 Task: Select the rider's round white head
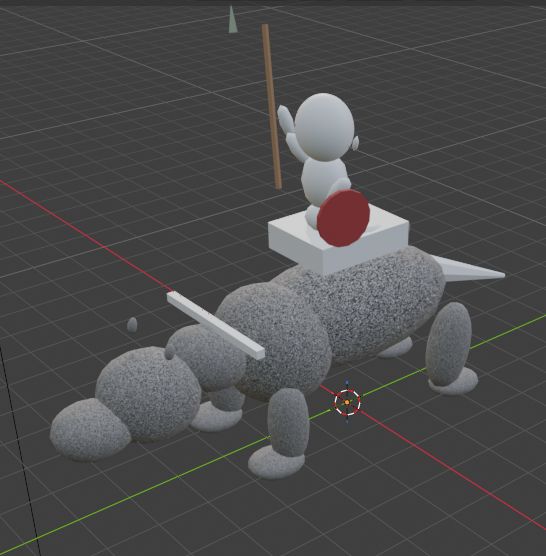pyautogui.click(x=324, y=126)
